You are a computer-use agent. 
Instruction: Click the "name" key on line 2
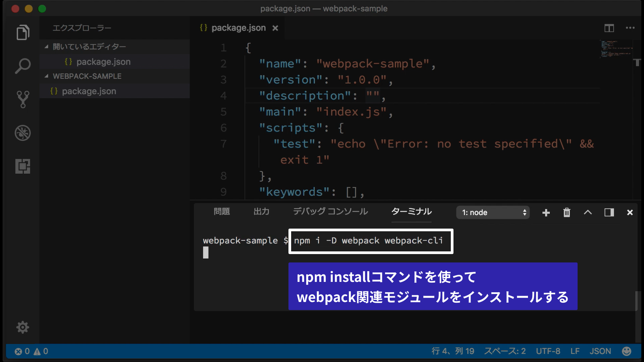tap(280, 64)
